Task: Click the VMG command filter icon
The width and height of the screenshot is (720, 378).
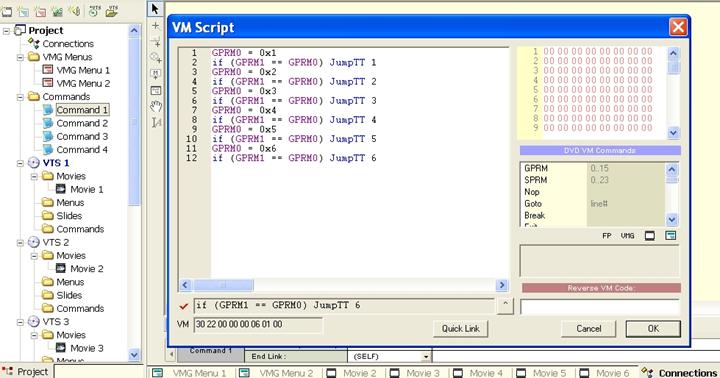Action: pyautogui.click(x=627, y=236)
